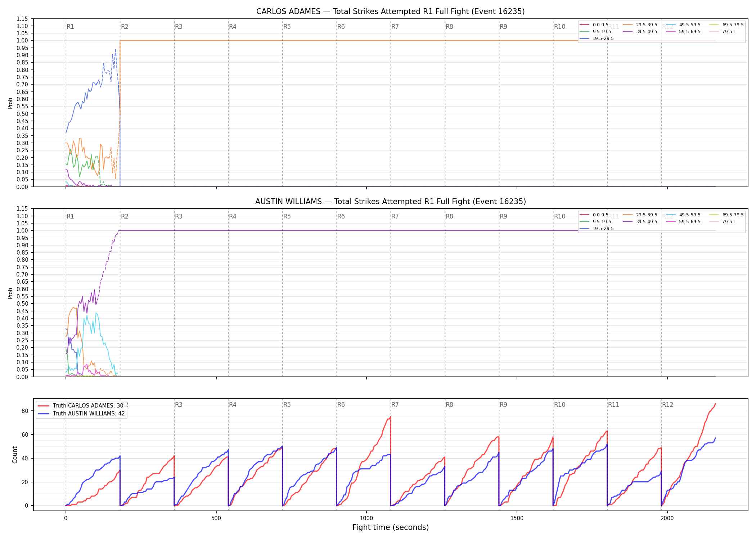Click orange 29.5-39.5 legend line in Adames chart

point(628,25)
